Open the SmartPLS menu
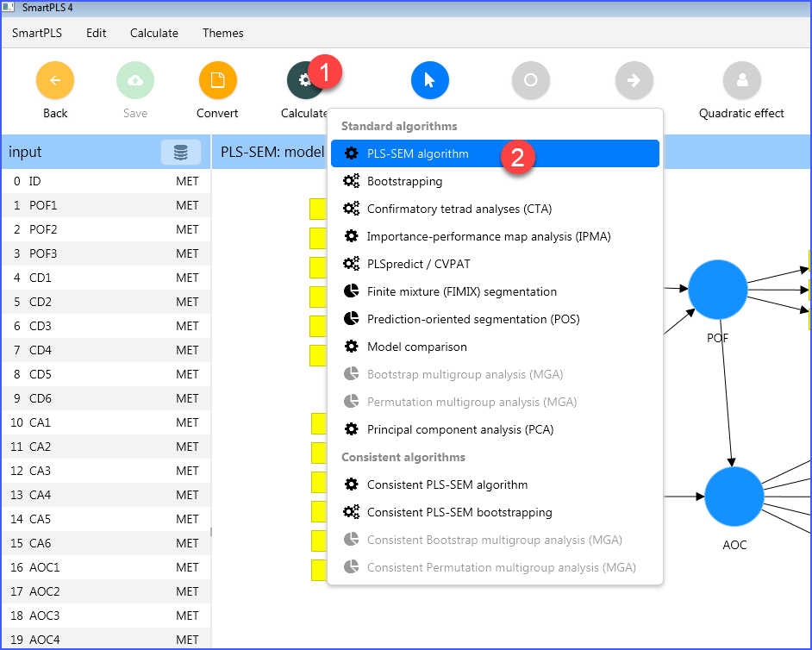 pyautogui.click(x=36, y=33)
